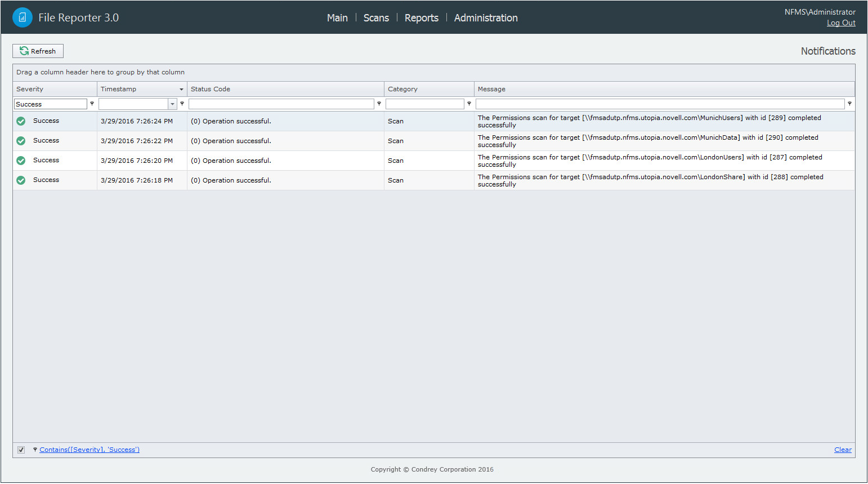Open the Timestamp filter date dropdown
This screenshot has height=484, width=868.
(x=172, y=104)
